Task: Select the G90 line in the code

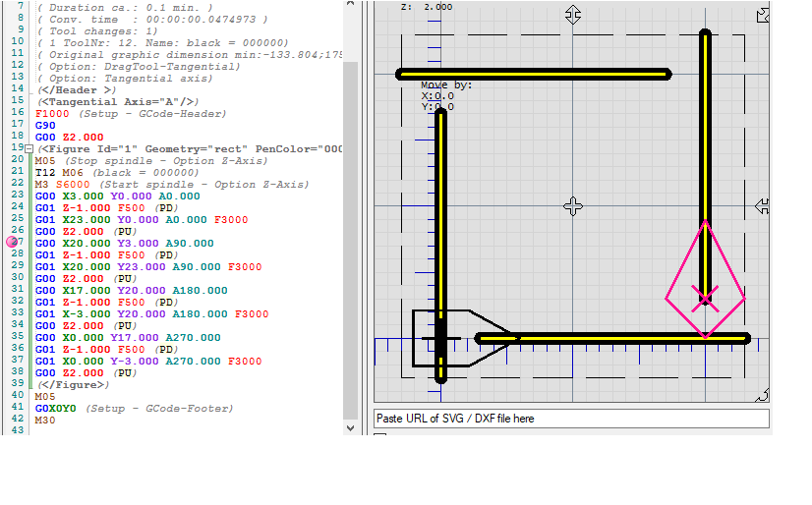Action: pos(45,126)
